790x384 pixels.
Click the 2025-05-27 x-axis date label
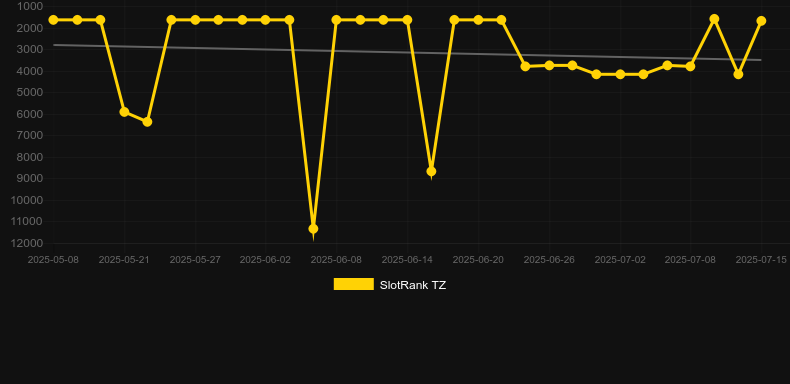[x=194, y=260]
